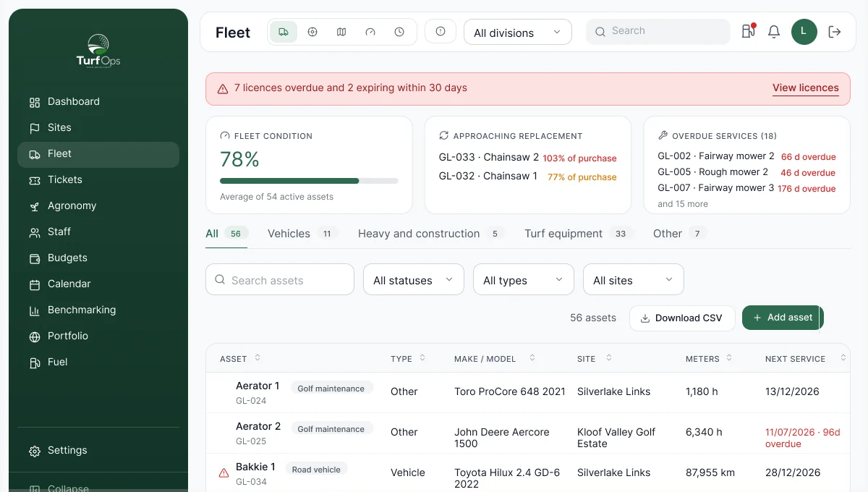Click the TurfOps logo

point(98,51)
